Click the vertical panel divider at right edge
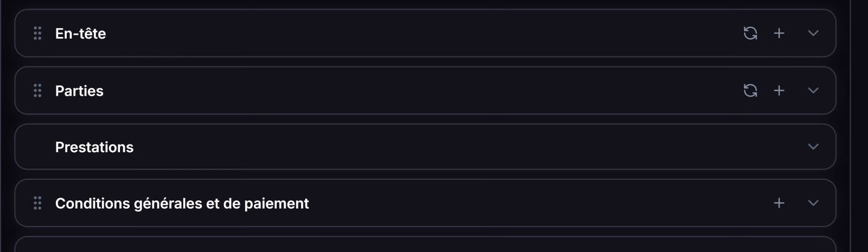 (x=851, y=126)
